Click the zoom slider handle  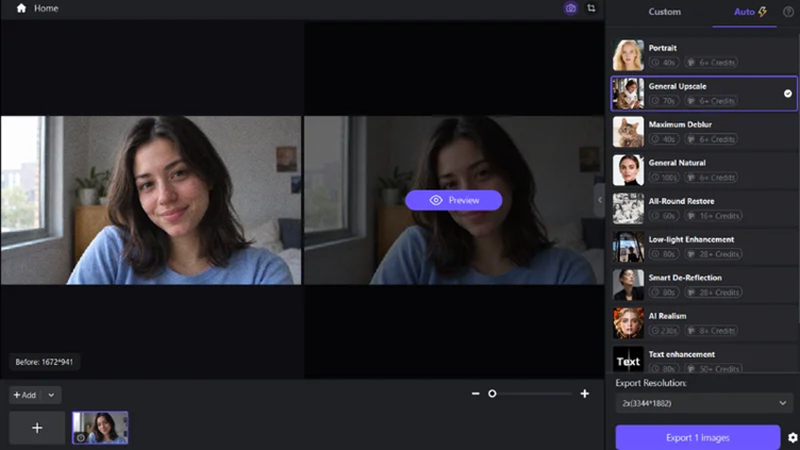click(492, 393)
